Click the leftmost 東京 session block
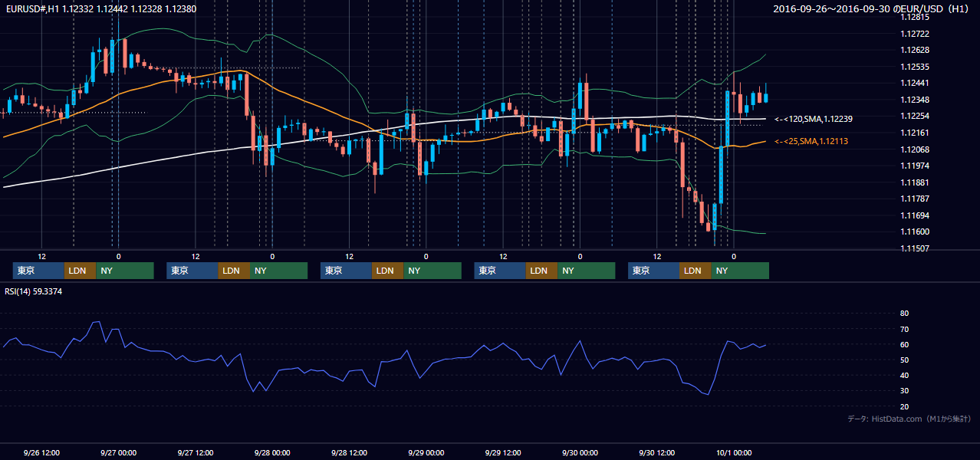980x460 pixels. click(x=38, y=271)
